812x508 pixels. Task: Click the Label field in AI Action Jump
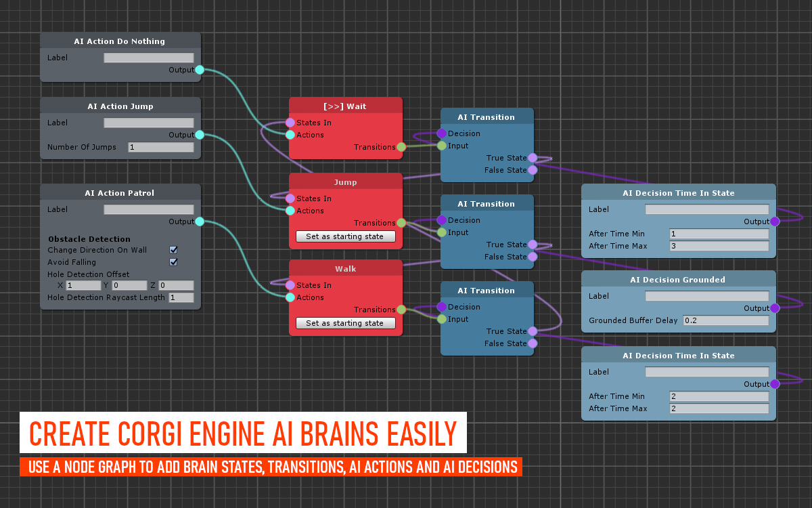point(149,123)
